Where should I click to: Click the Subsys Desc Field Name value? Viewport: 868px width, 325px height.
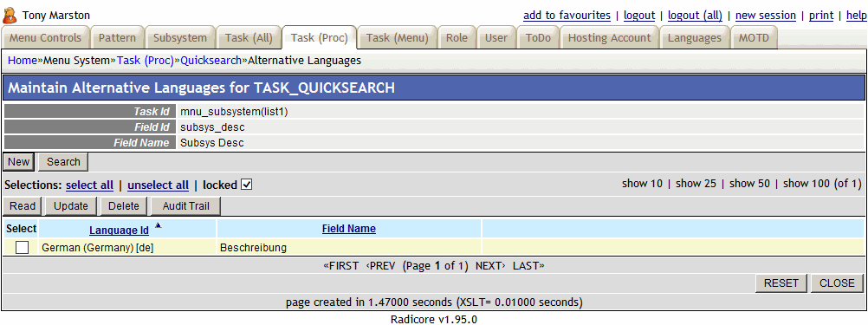pyautogui.click(x=212, y=143)
